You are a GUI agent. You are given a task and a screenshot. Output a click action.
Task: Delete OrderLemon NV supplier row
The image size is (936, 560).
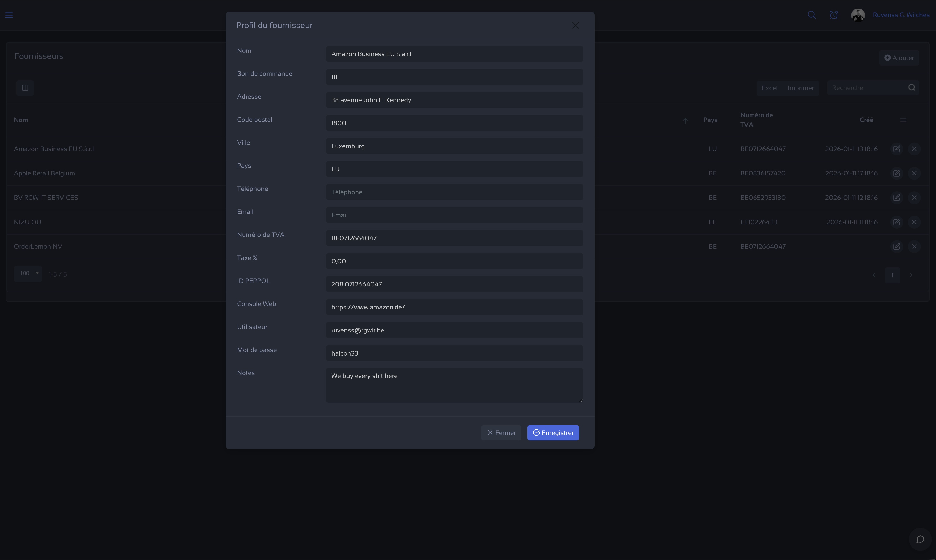coord(914,246)
